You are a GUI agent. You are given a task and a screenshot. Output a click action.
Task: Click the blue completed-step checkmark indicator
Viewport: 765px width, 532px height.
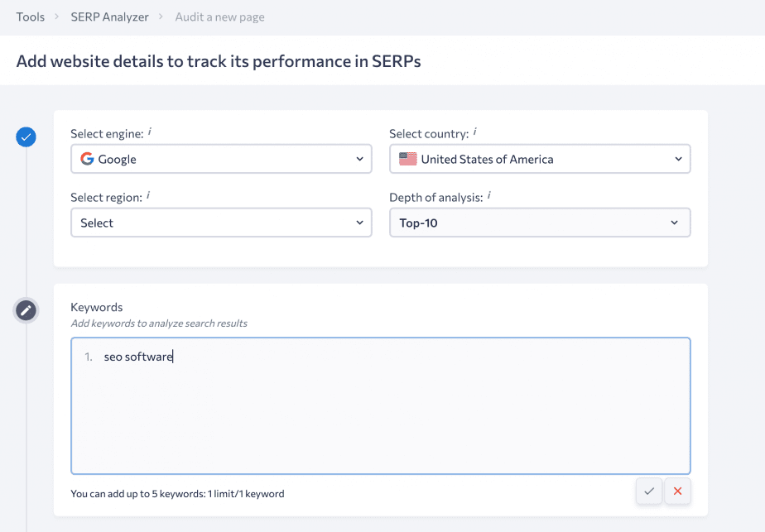[x=26, y=137]
